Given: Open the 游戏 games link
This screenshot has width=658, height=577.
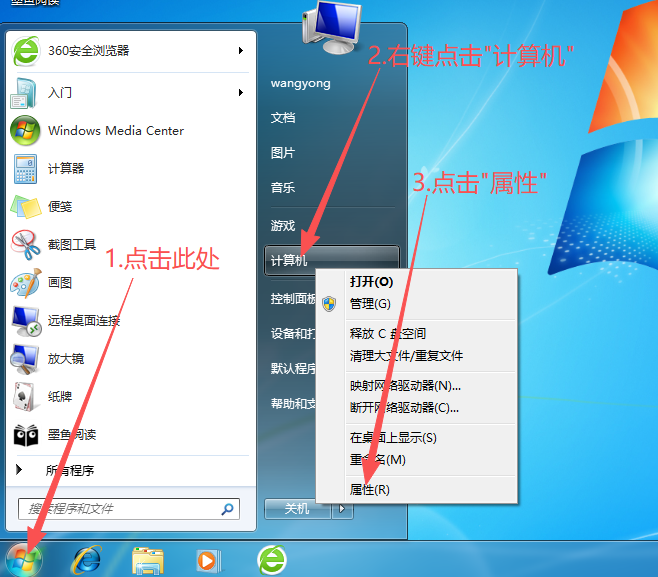Looking at the screenshot, I should pos(283,226).
